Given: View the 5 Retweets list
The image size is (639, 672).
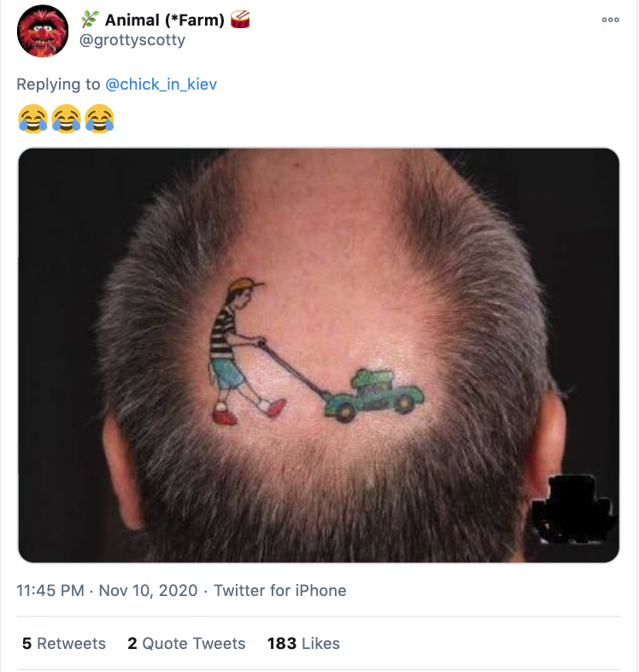Looking at the screenshot, I should pyautogui.click(x=63, y=643).
